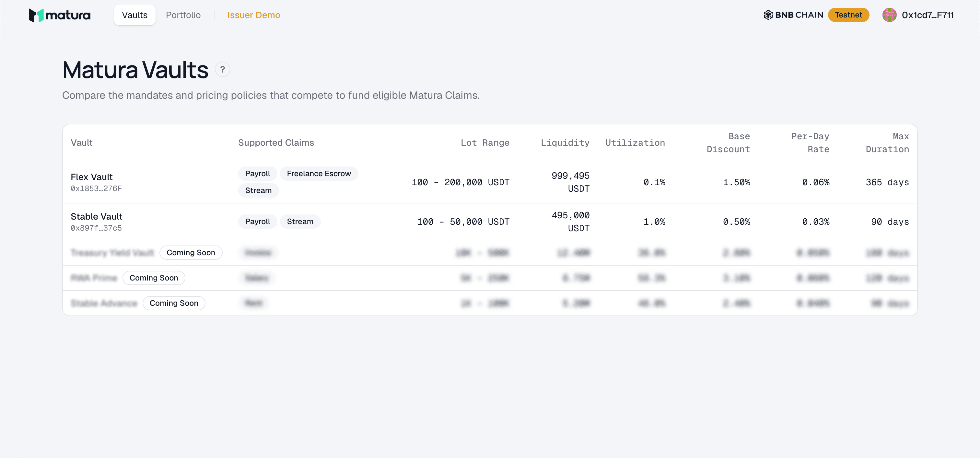The width and height of the screenshot is (980, 458).
Task: Click Coming Soon badge for Stable Advance
Action: (174, 303)
